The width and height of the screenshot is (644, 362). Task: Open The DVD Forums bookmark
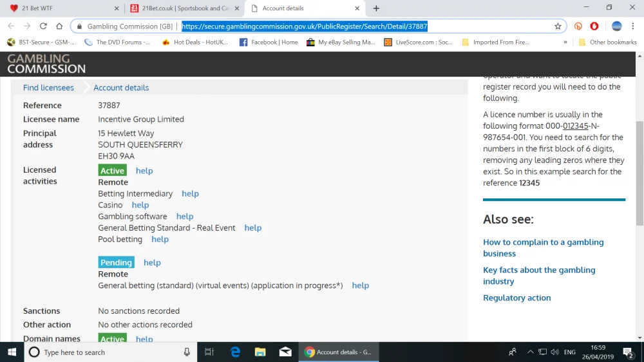(117, 42)
